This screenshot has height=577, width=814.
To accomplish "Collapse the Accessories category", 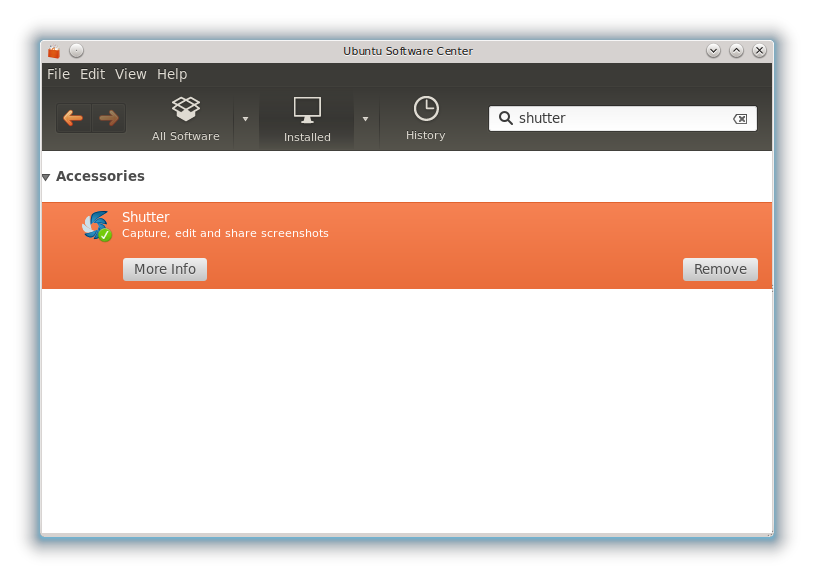I will tap(46, 178).
